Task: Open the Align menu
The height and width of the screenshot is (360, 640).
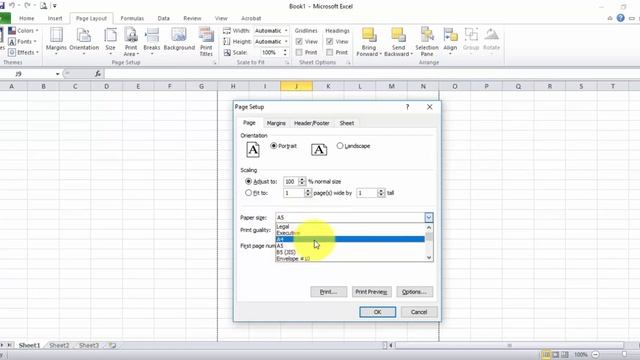Action: (450, 41)
